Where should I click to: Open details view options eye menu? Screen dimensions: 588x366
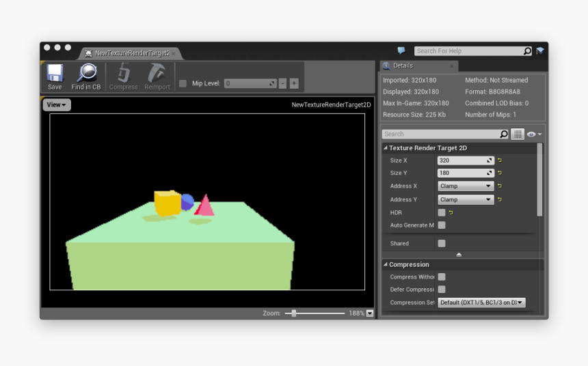pyautogui.click(x=534, y=134)
